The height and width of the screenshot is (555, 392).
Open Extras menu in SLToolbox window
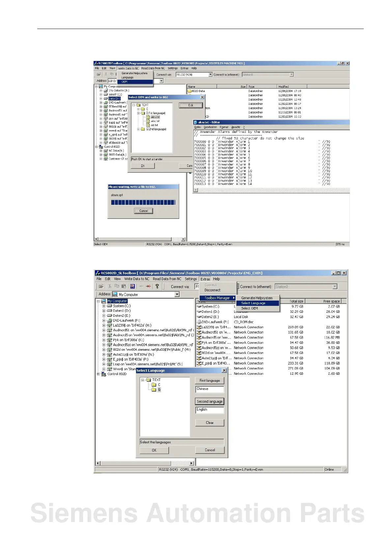click(x=205, y=279)
